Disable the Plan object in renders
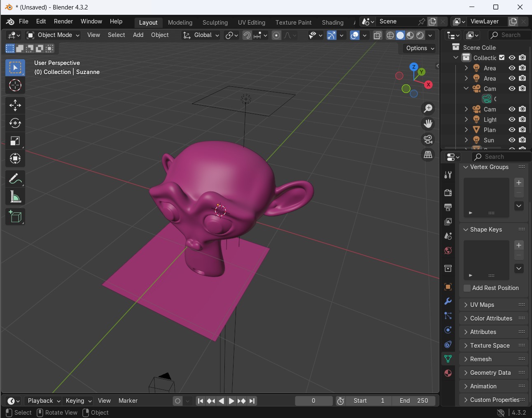Image resolution: width=532 pixels, height=418 pixels. pos(522,130)
